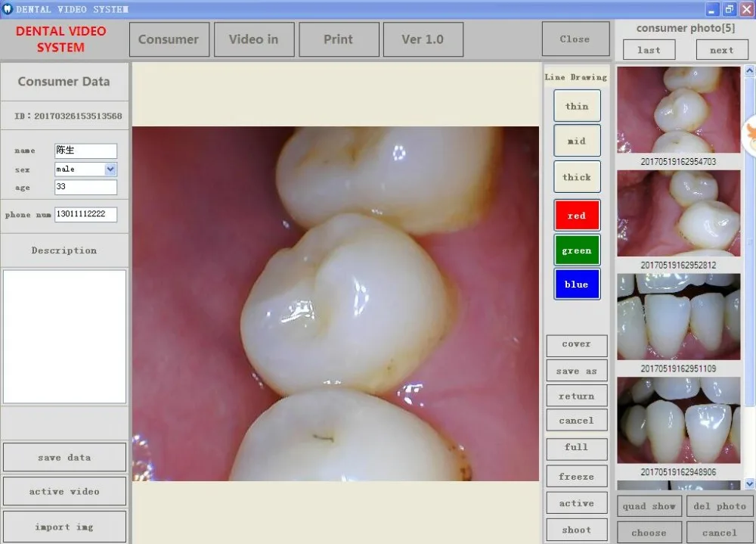Viewport: 756px width, 544px height.
Task: Go to the next consumer photo page
Action: tap(722, 50)
